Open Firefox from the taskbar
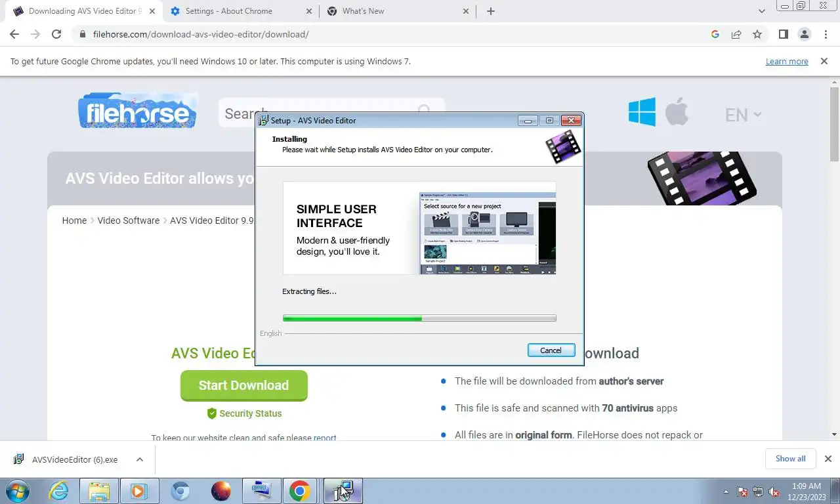This screenshot has width=840, height=504. click(221, 491)
